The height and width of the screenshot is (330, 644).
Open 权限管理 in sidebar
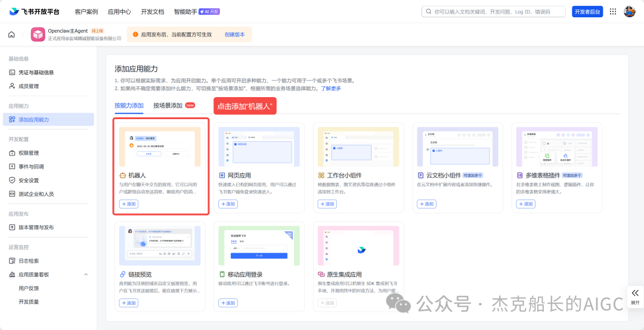coord(48,152)
